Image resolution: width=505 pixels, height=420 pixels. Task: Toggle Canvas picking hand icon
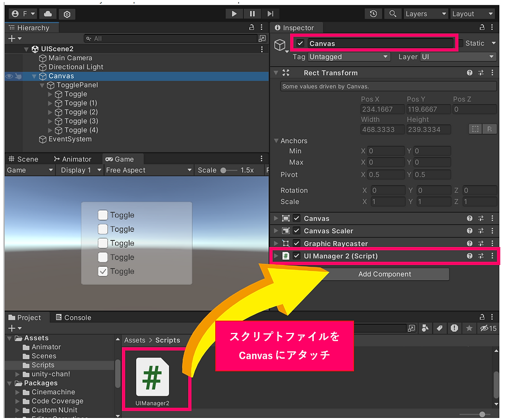click(x=19, y=76)
